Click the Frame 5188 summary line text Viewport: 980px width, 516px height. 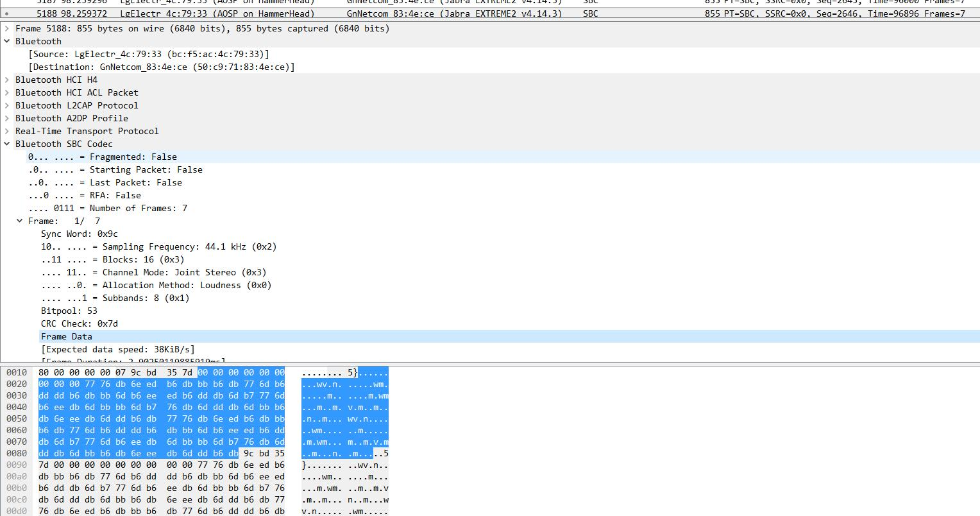coord(202,28)
